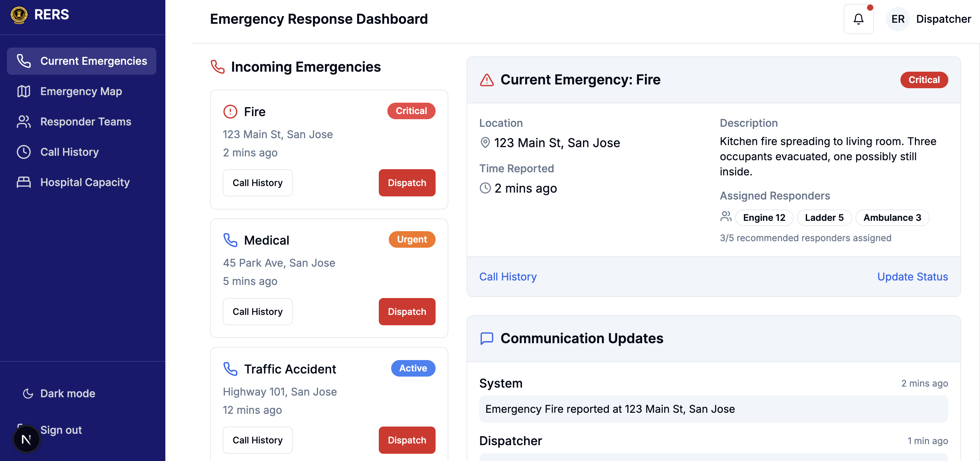Screen dimensions: 980x461
Task: Select the Engine 12 responder chip
Action: [x=764, y=218]
